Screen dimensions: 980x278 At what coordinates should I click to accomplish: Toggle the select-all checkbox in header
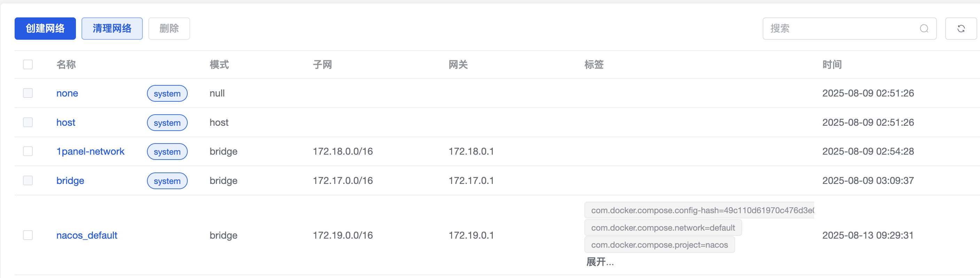pyautogui.click(x=28, y=64)
